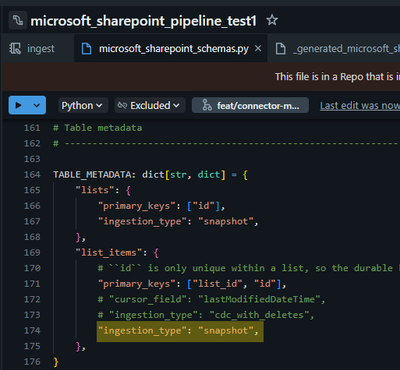The width and height of the screenshot is (400, 370).
Task: Place cursor on "list_items" key
Action: (109, 252)
